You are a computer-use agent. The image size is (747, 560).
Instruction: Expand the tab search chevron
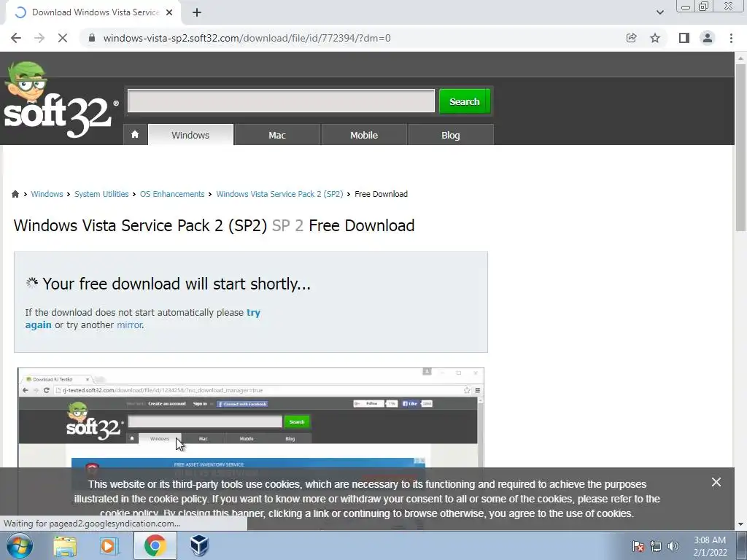pyautogui.click(x=659, y=12)
